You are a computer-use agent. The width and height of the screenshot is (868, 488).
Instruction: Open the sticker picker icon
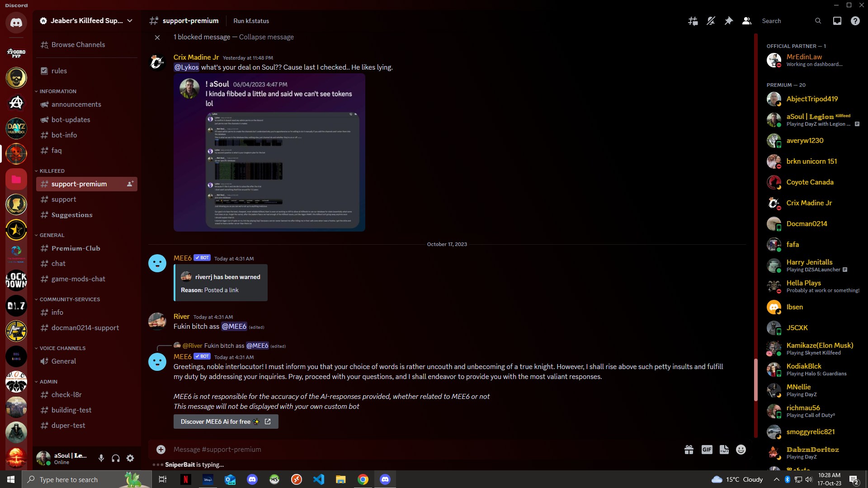pyautogui.click(x=724, y=449)
